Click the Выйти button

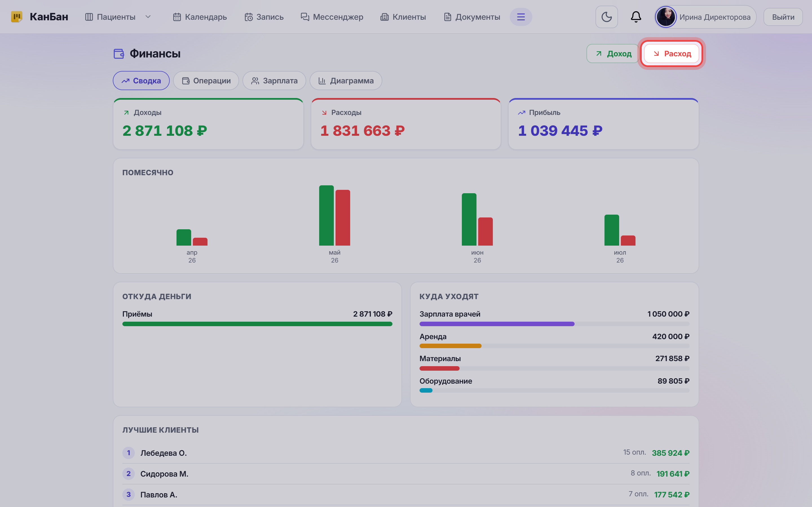point(783,17)
